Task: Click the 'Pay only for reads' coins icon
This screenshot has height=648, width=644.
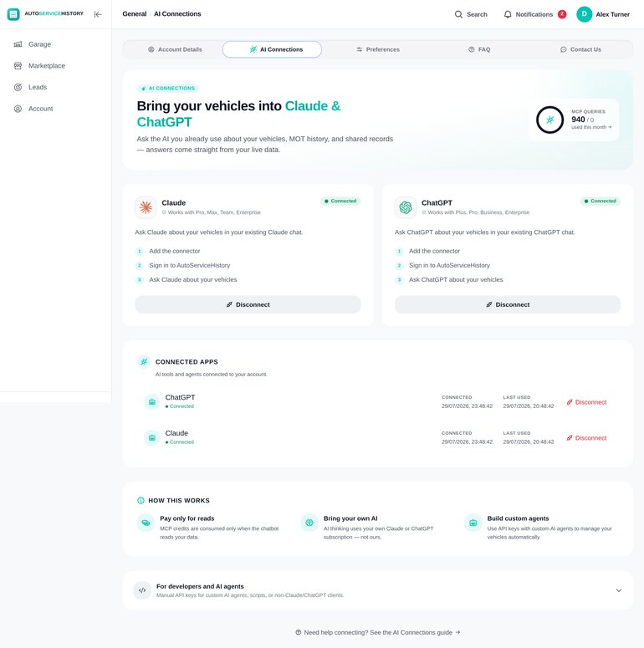Action: click(146, 523)
